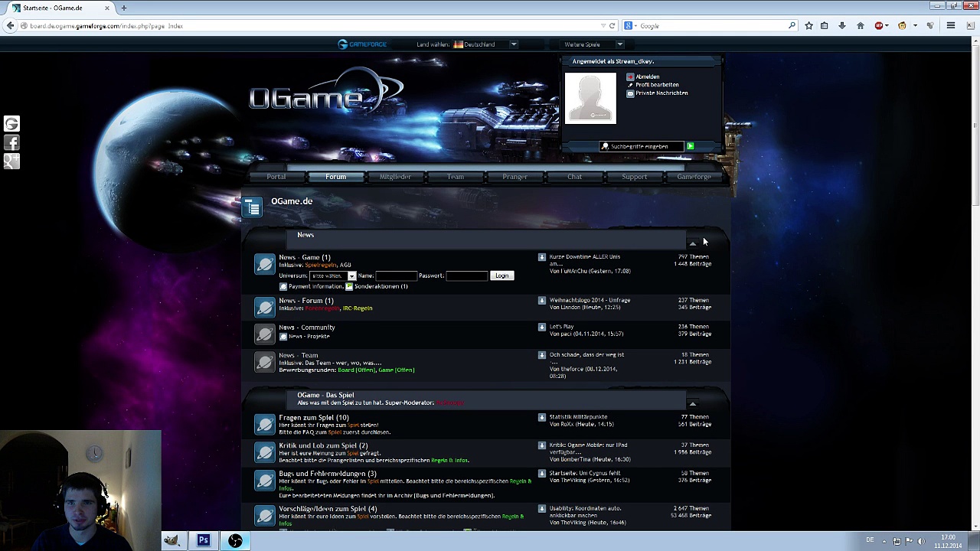Open the Support navigation tab
This screenshot has width=980, height=551.
point(634,177)
